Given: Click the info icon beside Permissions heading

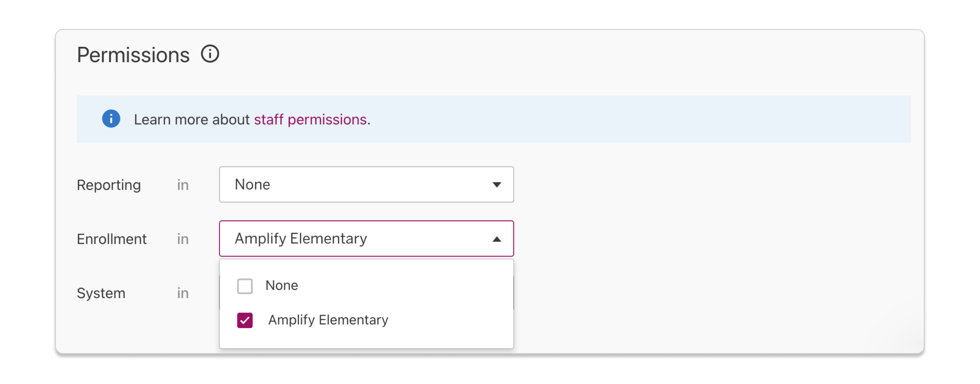Looking at the screenshot, I should pos(210,54).
